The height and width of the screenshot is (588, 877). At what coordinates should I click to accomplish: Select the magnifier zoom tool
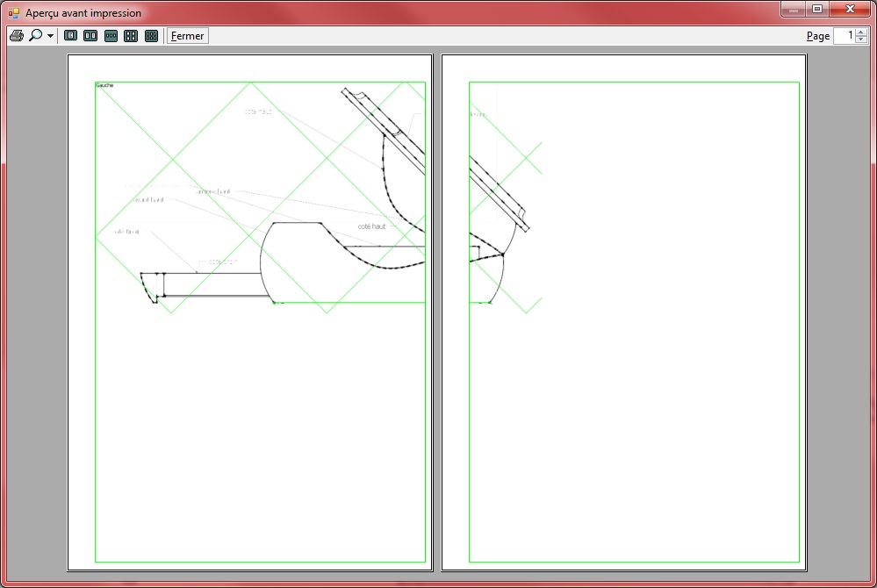click(36, 36)
